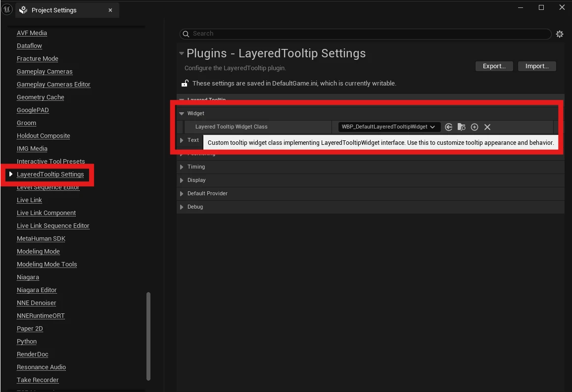Click the Project Settings tab gear icon
This screenshot has height=392, width=572.
(x=23, y=10)
